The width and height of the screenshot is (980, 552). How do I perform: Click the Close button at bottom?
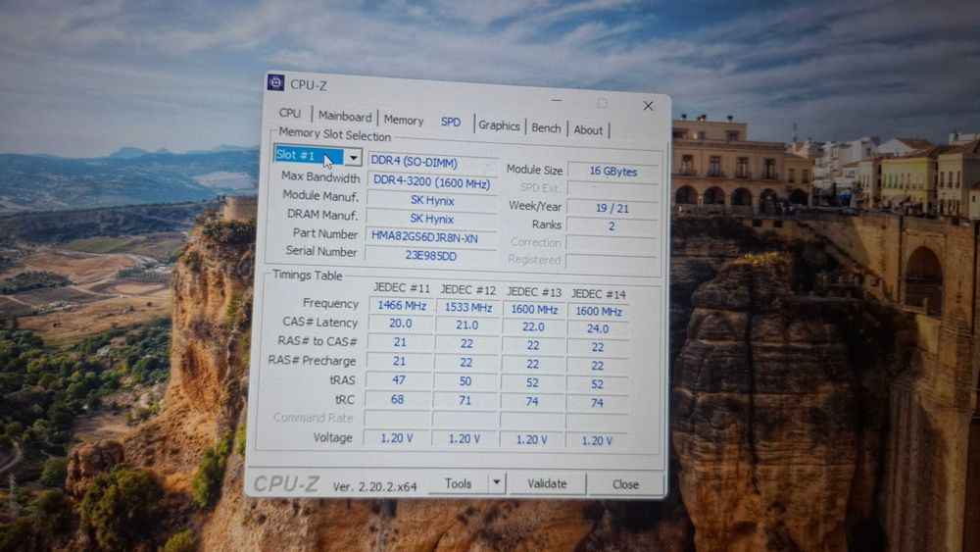click(625, 484)
